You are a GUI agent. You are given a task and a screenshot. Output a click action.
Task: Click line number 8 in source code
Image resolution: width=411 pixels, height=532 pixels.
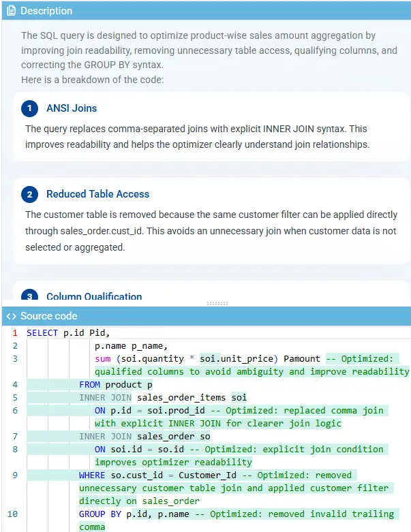click(15, 449)
